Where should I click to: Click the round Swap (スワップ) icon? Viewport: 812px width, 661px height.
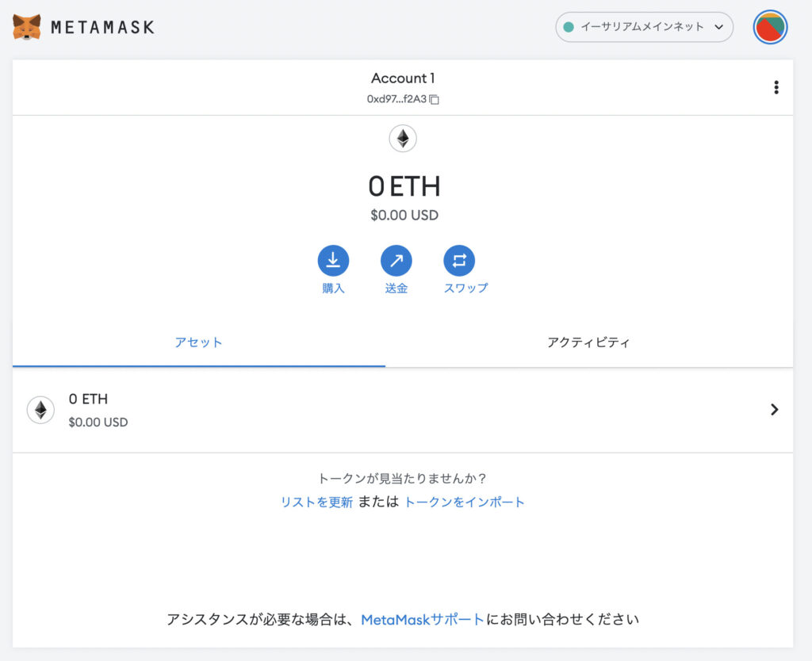pos(458,260)
